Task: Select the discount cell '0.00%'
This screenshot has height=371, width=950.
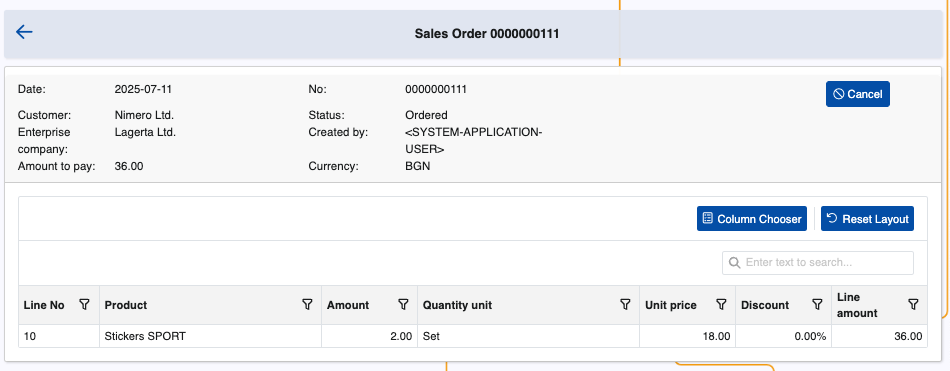Action: click(783, 336)
